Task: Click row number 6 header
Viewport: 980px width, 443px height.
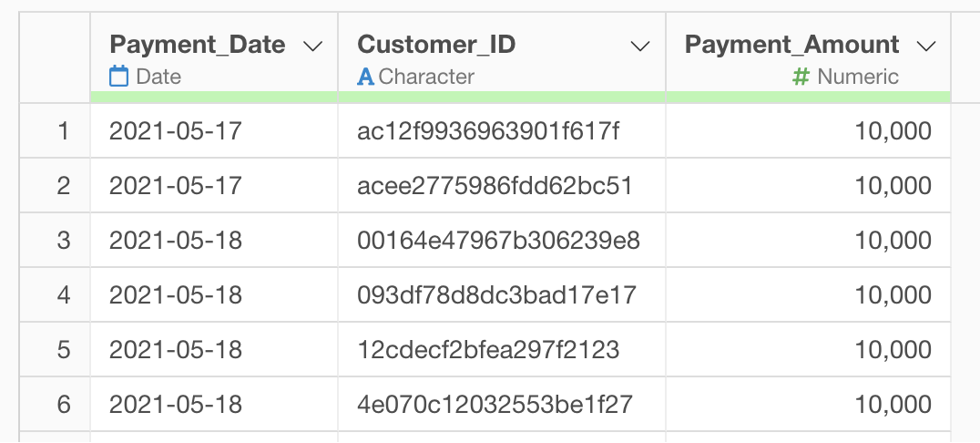Action: [63, 404]
